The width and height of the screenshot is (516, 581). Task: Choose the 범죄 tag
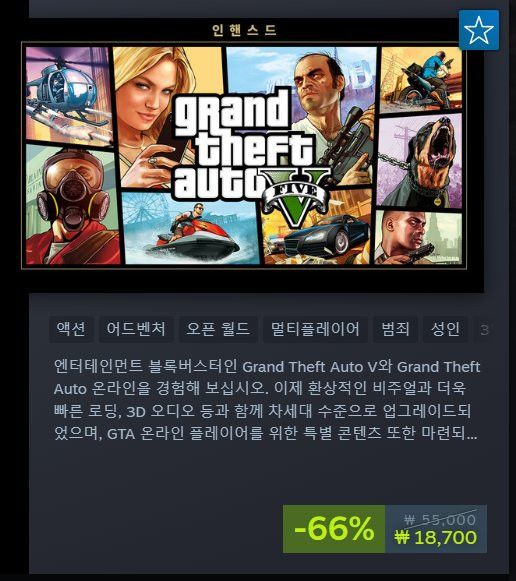395,329
